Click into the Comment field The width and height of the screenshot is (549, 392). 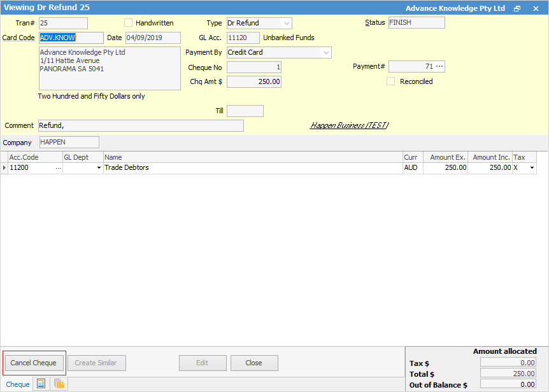tap(141, 126)
